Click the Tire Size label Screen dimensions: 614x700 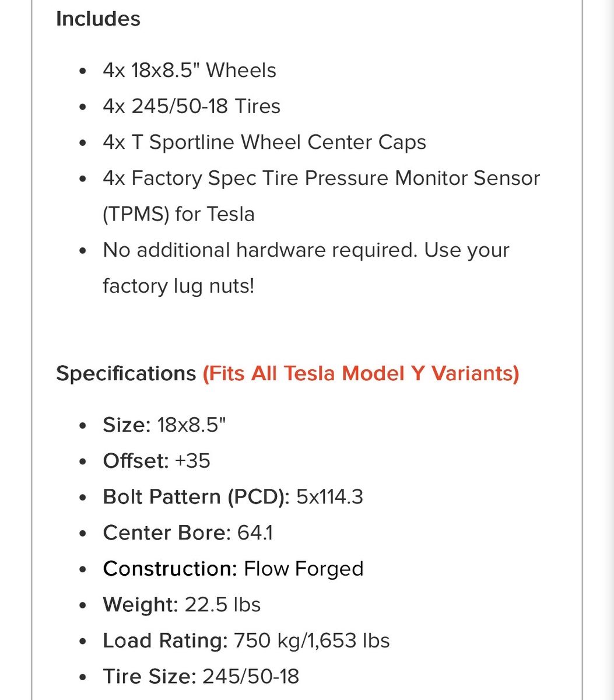[149, 677]
